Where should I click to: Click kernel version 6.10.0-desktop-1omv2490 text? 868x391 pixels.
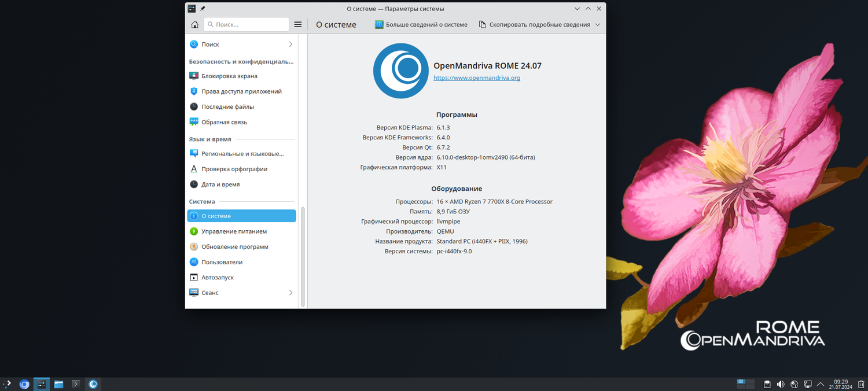click(x=486, y=157)
